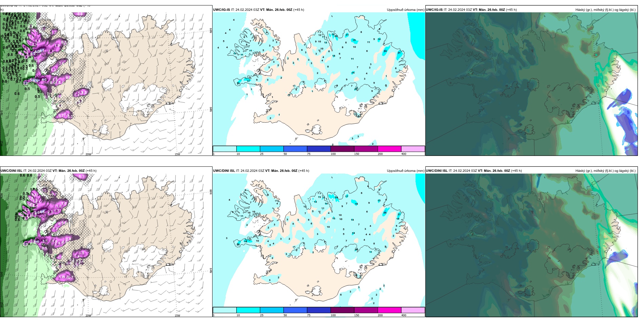
Task: Pick the 75–100 mm swatch in IG-IS legend
Action: coord(319,149)
